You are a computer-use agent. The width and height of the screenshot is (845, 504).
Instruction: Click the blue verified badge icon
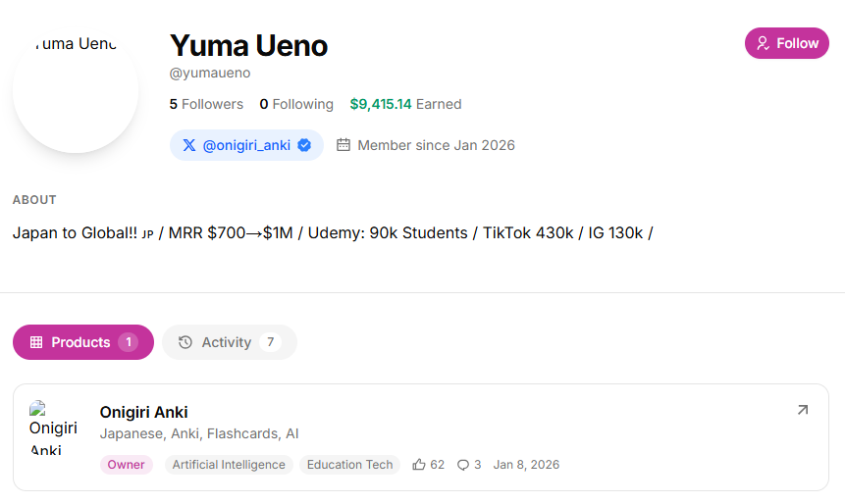pyautogui.click(x=304, y=145)
